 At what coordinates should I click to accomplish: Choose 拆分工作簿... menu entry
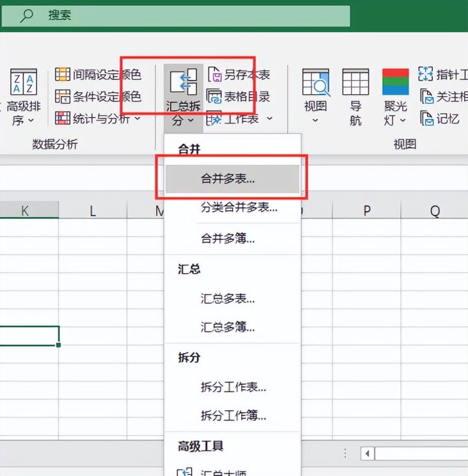pos(233,416)
